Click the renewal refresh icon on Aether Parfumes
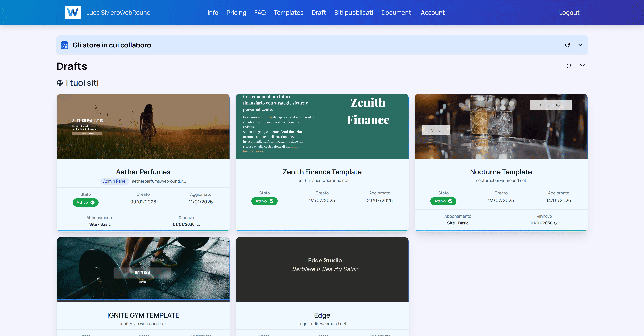The image size is (644, 336). (198, 224)
